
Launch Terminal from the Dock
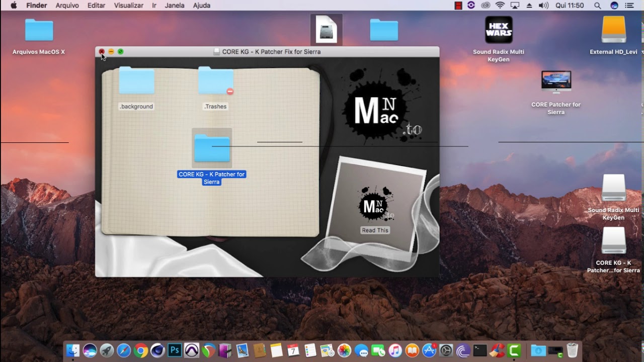[480, 350]
